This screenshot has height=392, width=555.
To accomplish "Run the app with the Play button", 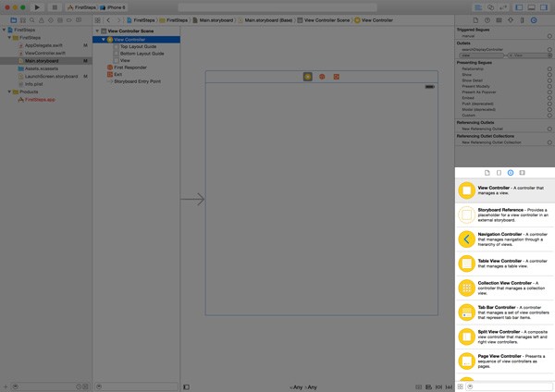I will tap(37, 7).
